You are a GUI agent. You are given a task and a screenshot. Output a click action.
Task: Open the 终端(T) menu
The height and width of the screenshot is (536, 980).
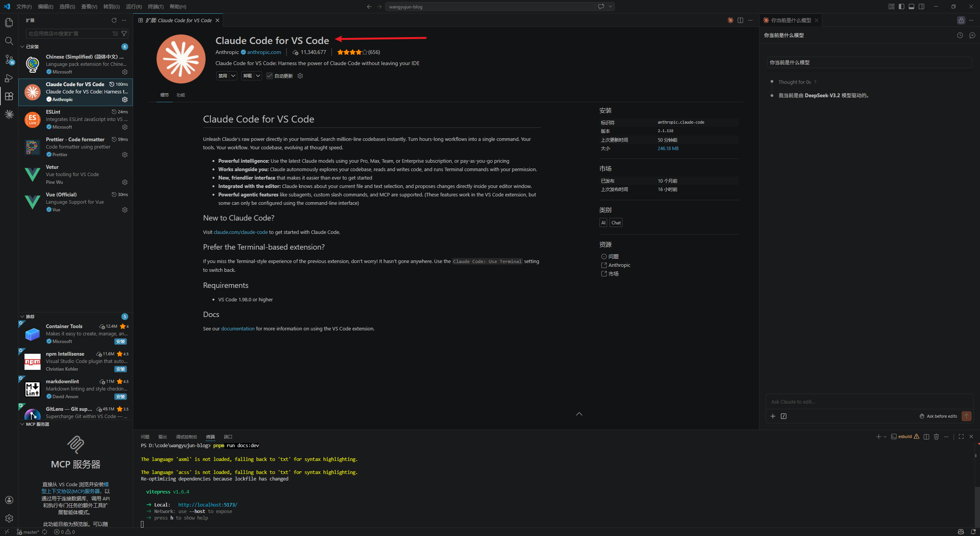point(156,7)
